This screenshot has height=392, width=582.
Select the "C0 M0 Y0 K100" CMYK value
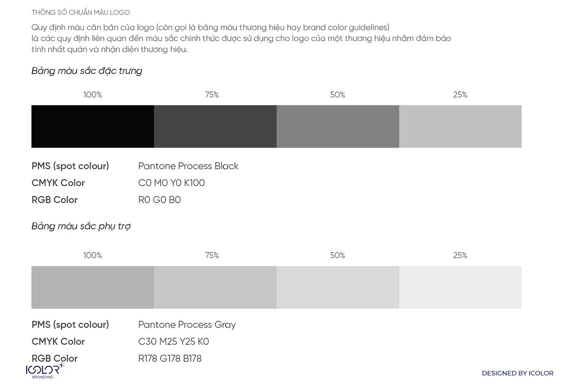[x=171, y=183]
